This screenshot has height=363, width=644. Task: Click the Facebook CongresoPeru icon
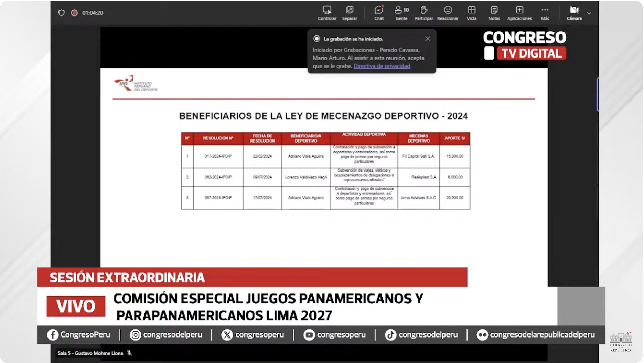pos(53,335)
